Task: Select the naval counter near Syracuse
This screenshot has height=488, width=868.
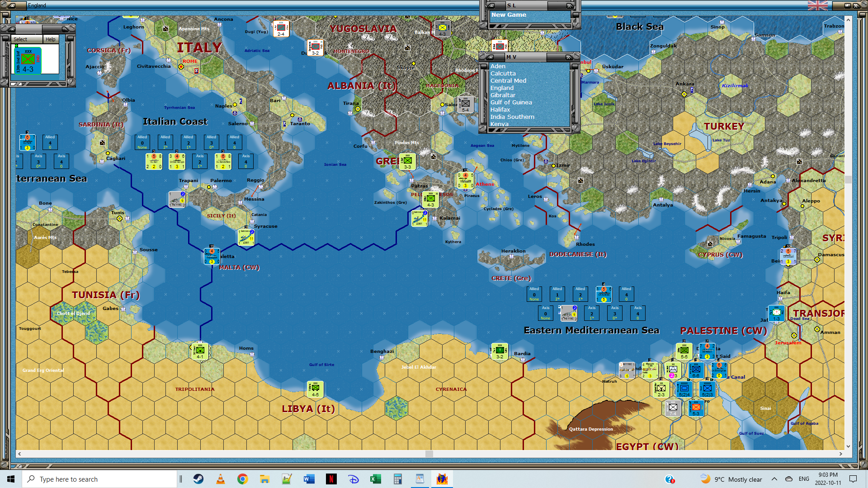Action: point(246,237)
